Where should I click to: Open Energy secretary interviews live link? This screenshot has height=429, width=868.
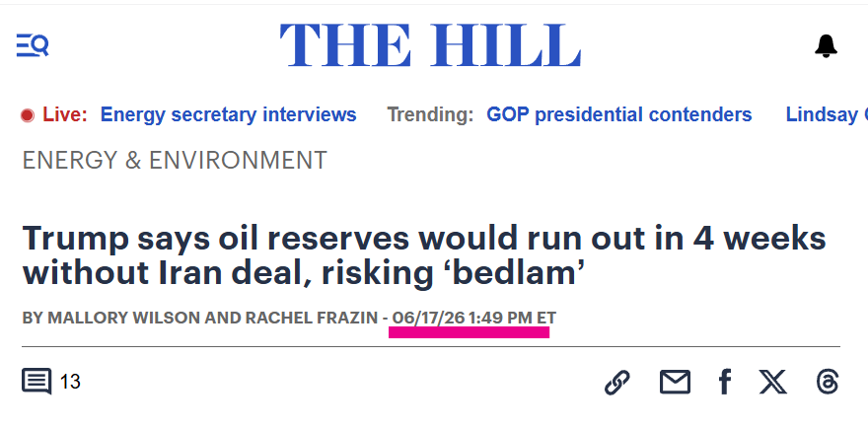click(228, 114)
